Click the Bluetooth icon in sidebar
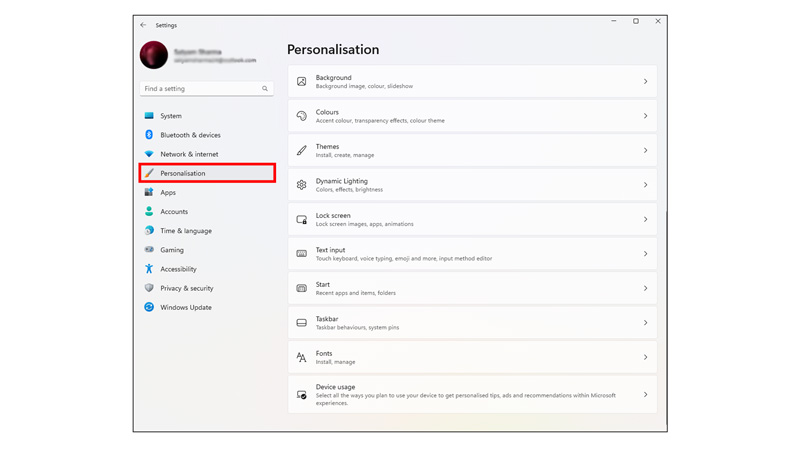This screenshot has width=800, height=450. click(x=149, y=135)
